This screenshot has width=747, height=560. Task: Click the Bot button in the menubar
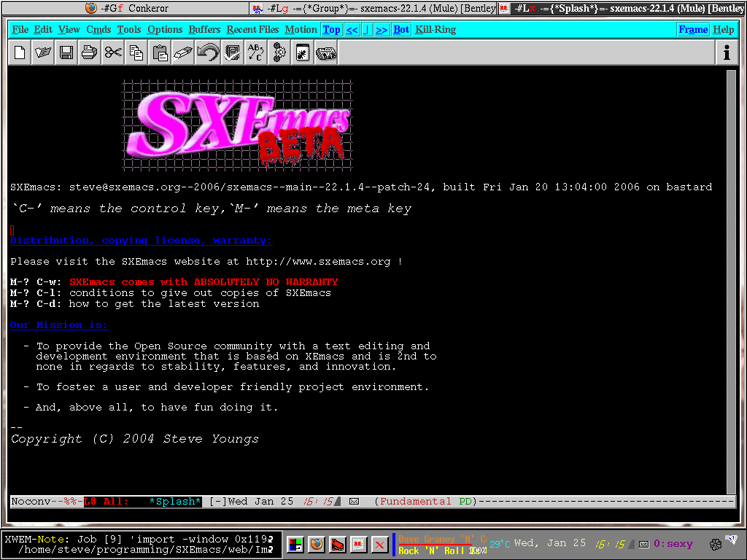(x=401, y=29)
